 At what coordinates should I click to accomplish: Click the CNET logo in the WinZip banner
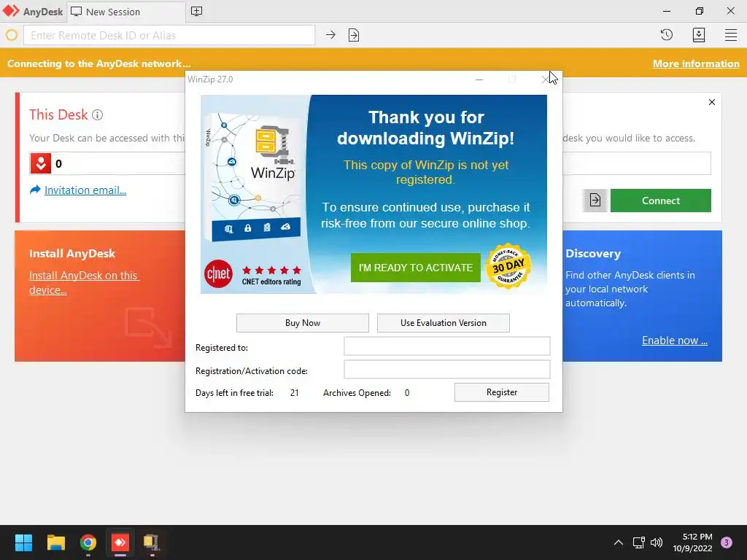coord(218,274)
